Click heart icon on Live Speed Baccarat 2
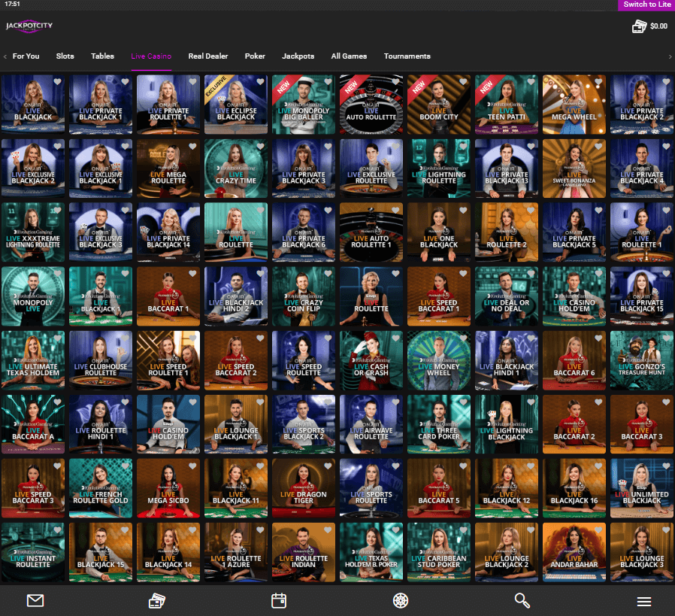The image size is (675, 616). pyautogui.click(x=260, y=338)
